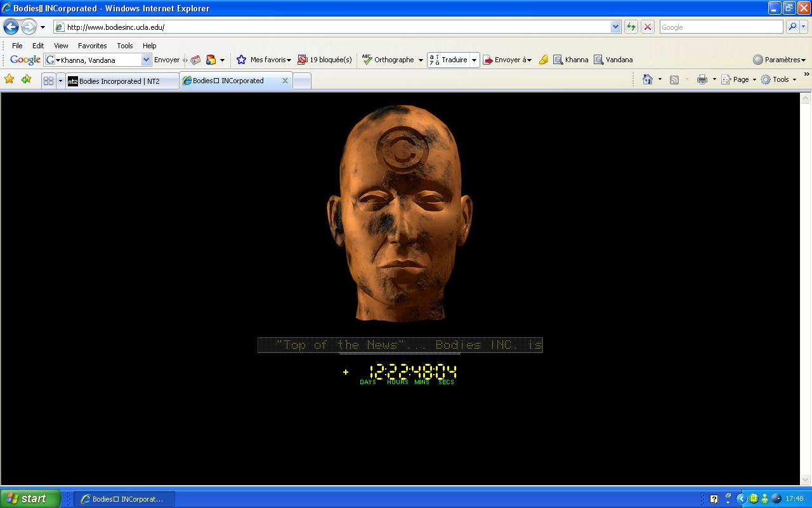Open the Tools gear command menu
Image resolution: width=812 pixels, height=508 pixels.
click(x=778, y=79)
